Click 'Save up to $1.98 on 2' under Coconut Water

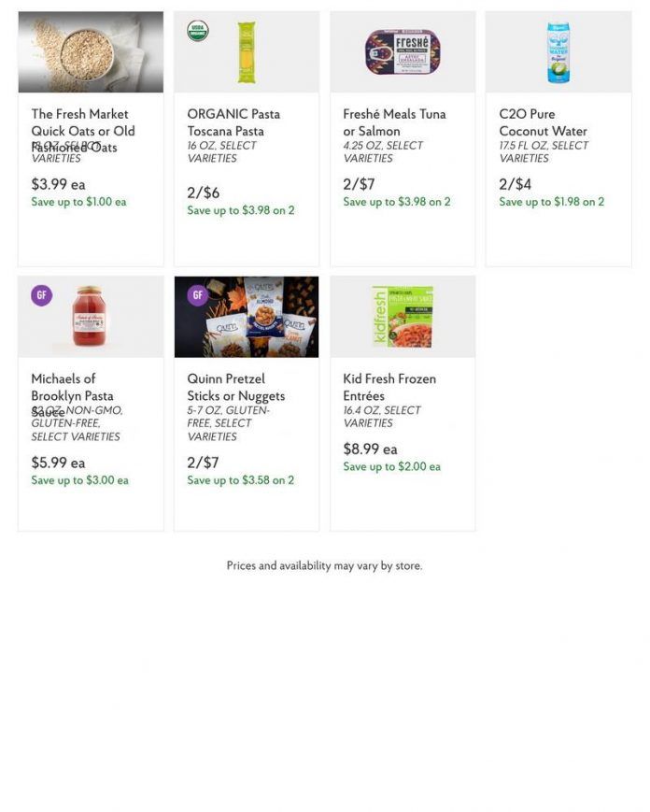pos(550,202)
